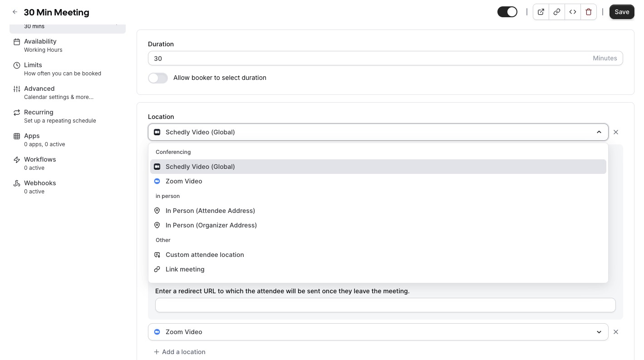Click the redirect URL input field
644x360 pixels.
tap(385, 305)
